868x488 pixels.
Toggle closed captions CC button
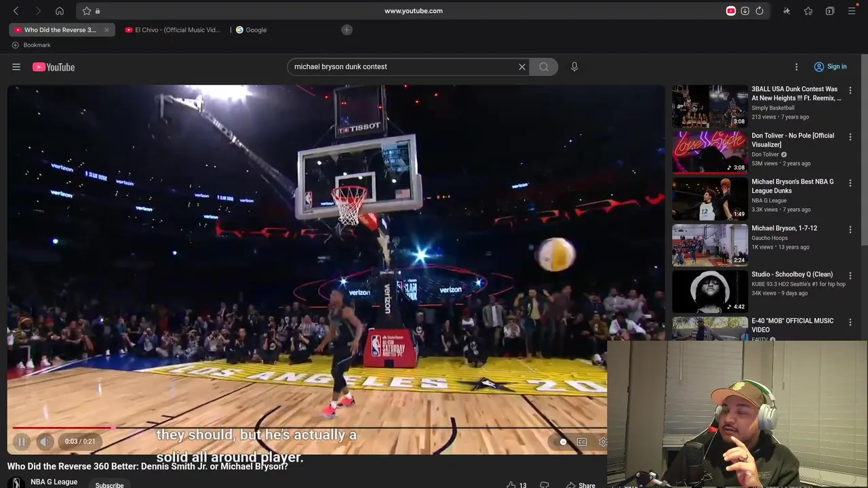coord(582,442)
